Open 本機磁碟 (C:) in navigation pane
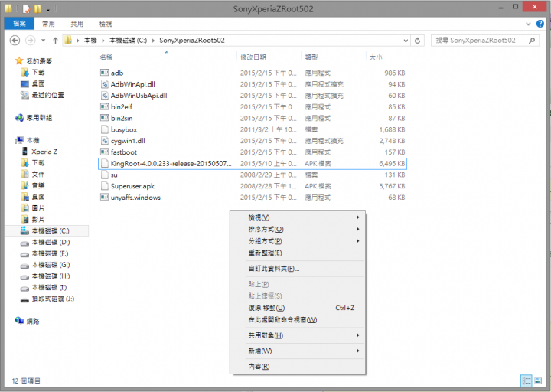This screenshot has width=551, height=392. (51, 231)
